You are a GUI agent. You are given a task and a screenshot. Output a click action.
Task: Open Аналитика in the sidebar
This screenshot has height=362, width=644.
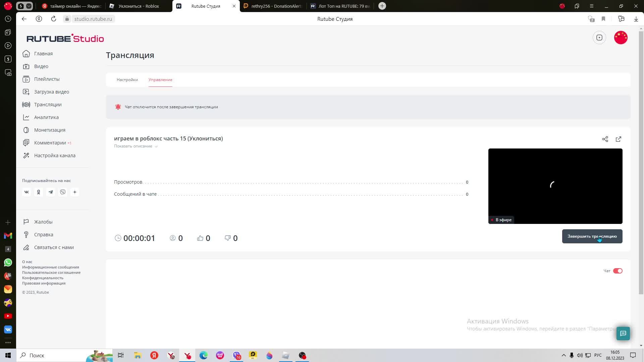pyautogui.click(x=46, y=117)
